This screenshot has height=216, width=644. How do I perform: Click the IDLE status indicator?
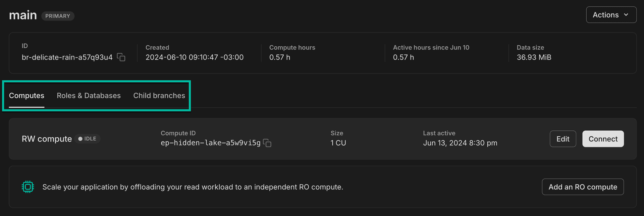point(87,139)
